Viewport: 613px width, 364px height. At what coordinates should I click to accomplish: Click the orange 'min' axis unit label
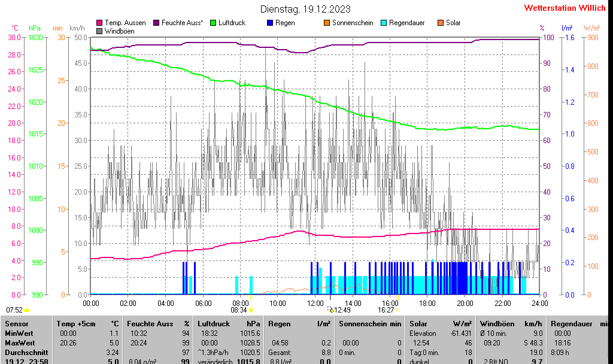click(57, 28)
